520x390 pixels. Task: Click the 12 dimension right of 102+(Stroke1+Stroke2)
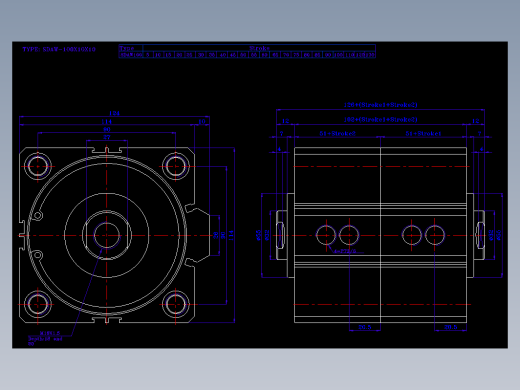(x=475, y=121)
